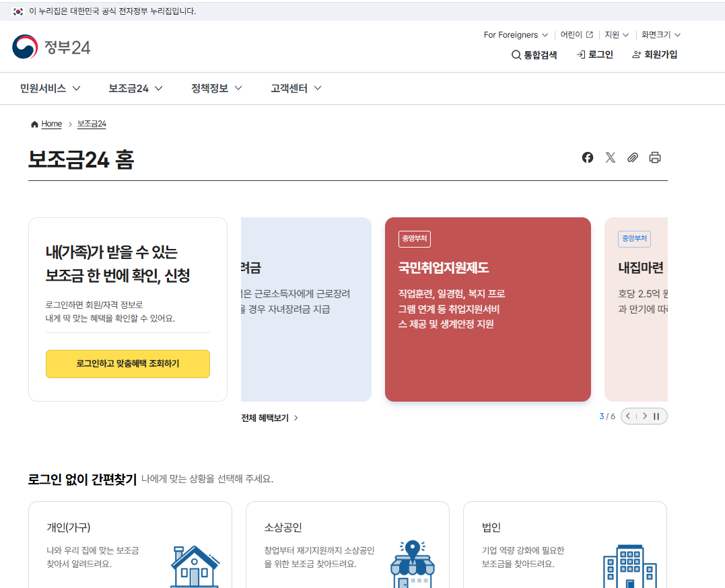Image resolution: width=725 pixels, height=588 pixels.
Task: Open 민원서비스 menu
Action: pyautogui.click(x=50, y=88)
